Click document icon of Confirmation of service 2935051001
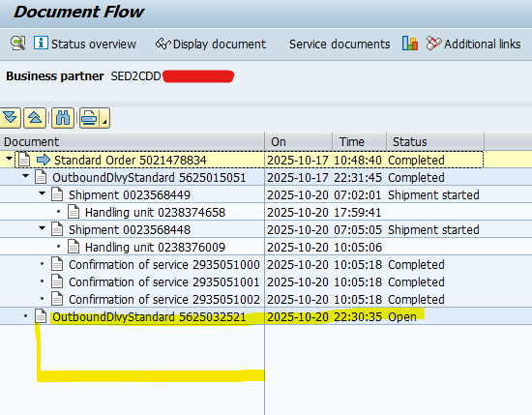 pos(57,282)
